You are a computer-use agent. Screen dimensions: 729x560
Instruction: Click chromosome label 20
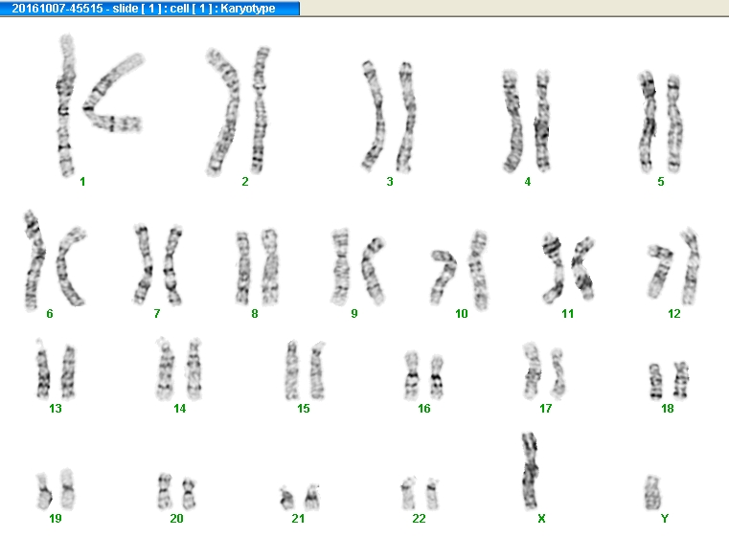[x=176, y=518]
